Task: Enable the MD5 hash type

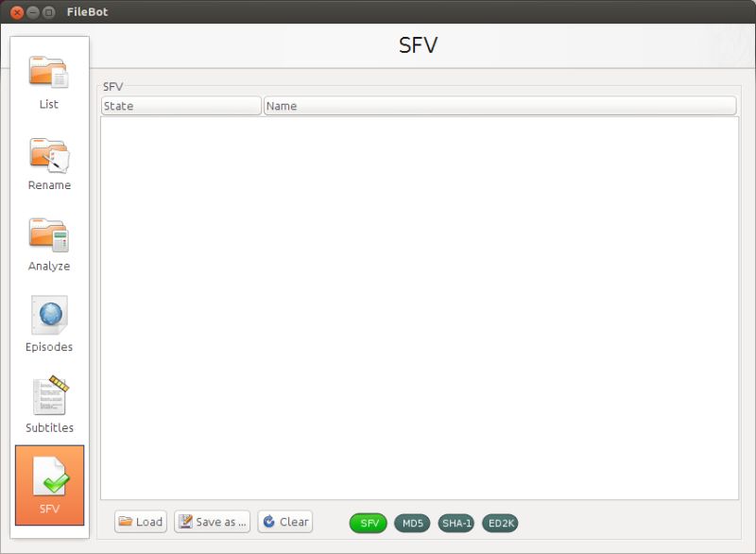Action: coord(414,521)
